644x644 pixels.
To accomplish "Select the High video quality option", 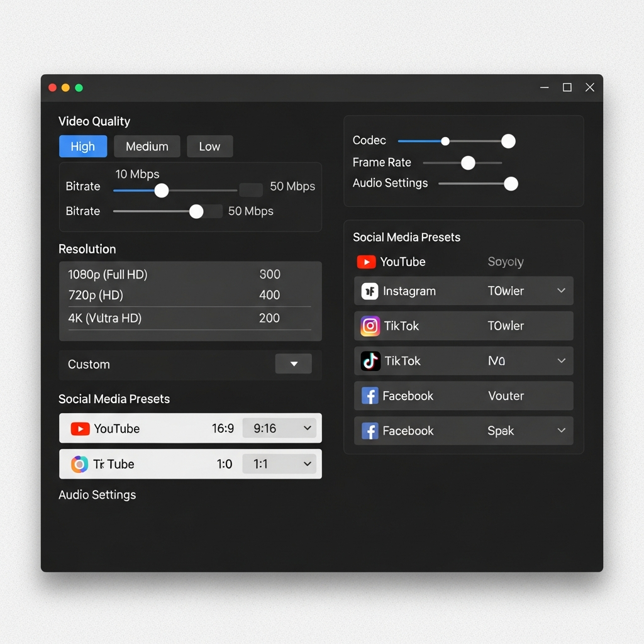I will (x=82, y=146).
